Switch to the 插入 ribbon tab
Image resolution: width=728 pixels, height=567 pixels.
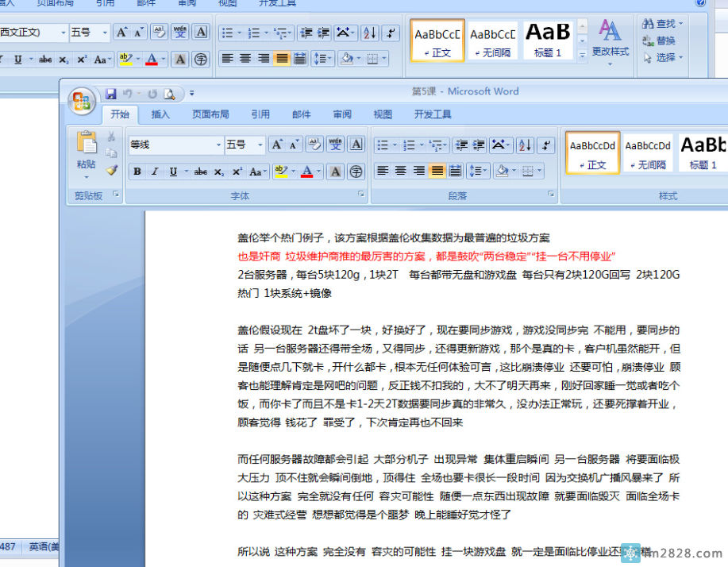click(x=160, y=114)
